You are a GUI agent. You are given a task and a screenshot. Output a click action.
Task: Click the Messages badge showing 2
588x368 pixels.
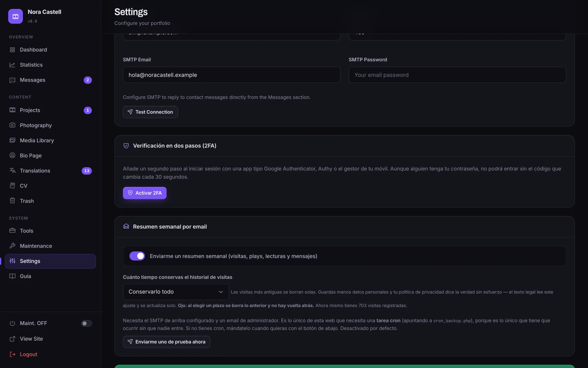coord(88,80)
